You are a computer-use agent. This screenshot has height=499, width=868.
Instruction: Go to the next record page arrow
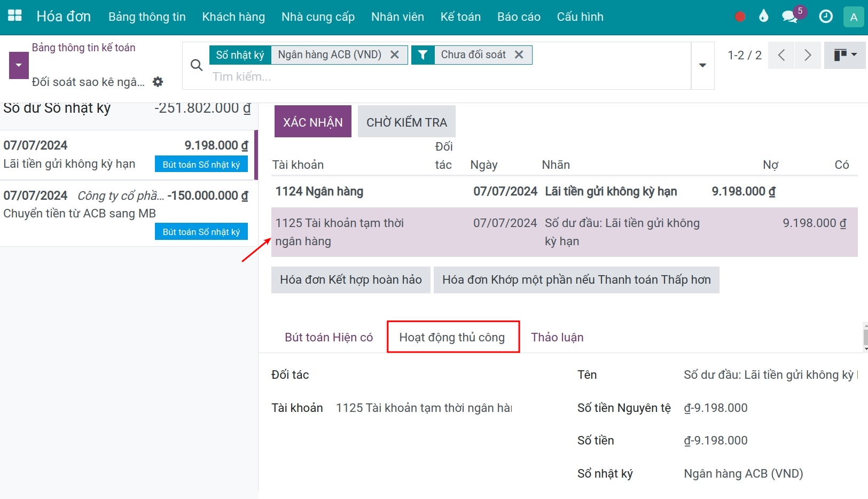pos(807,55)
